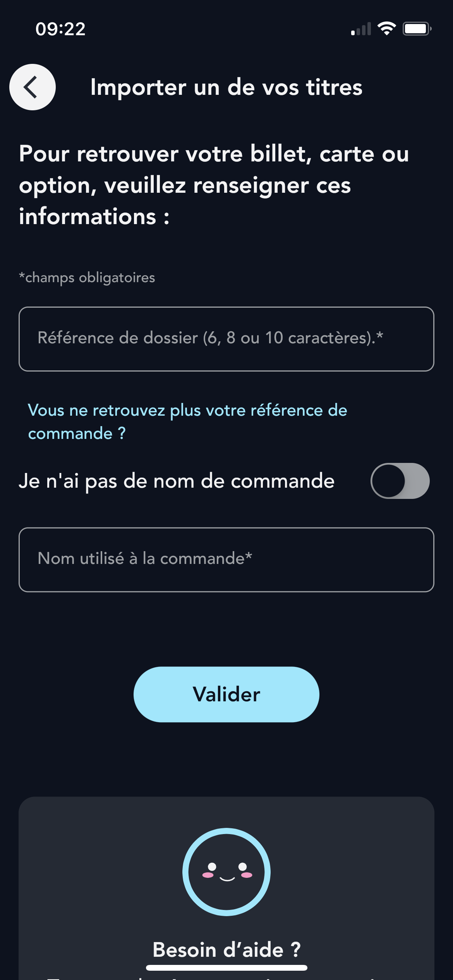Tap the battery indicator icon
The image size is (453, 980).
tap(417, 29)
